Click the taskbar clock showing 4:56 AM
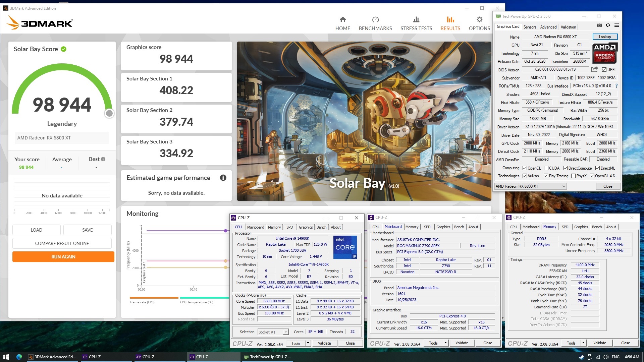 (x=632, y=357)
